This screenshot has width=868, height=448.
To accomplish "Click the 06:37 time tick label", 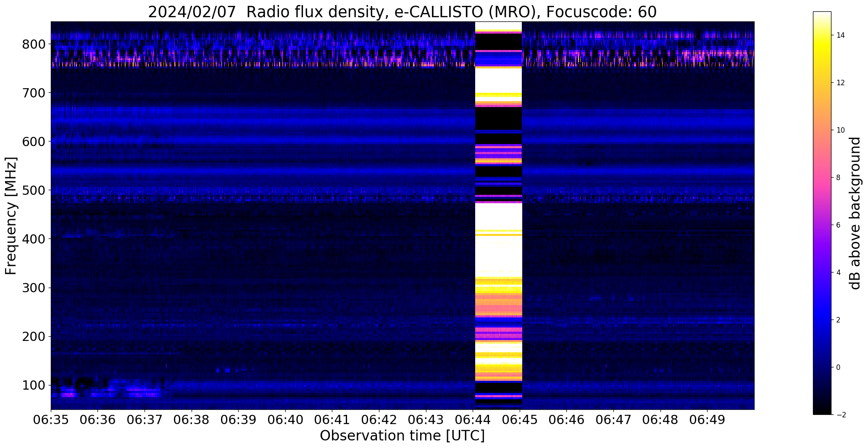I will tap(145, 420).
